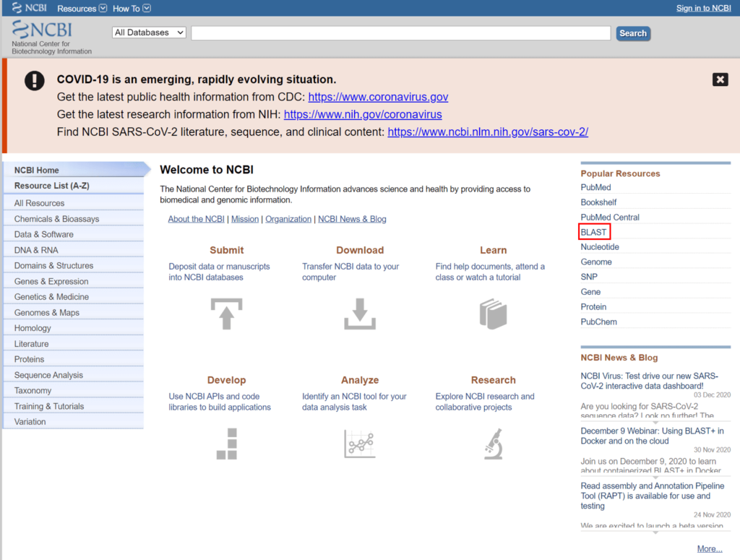Open Protein from Popular Resources

(593, 306)
